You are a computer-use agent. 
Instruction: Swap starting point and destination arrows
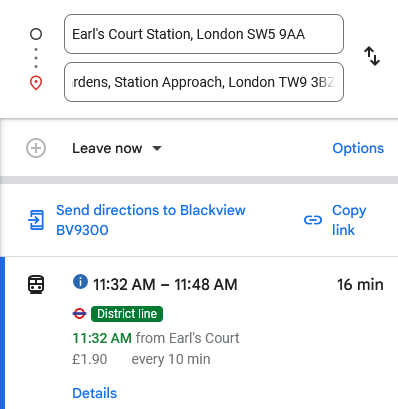pos(372,56)
